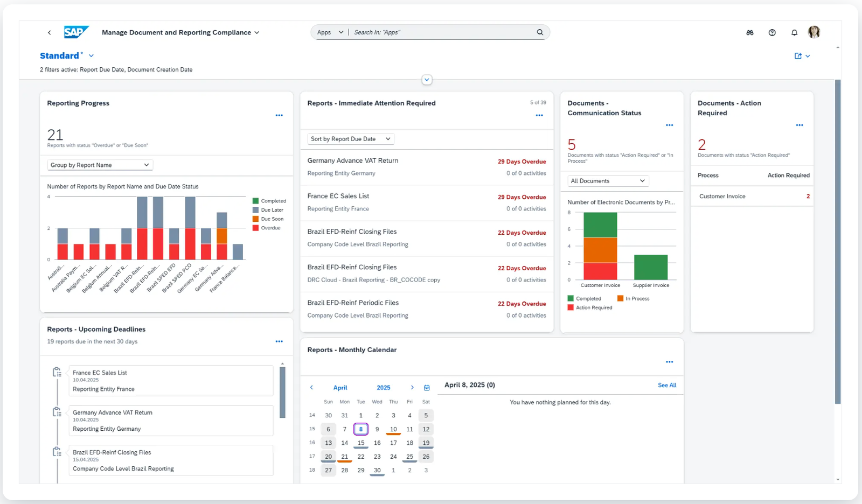
Task: Click the share/export icon under header
Action: coord(798,56)
